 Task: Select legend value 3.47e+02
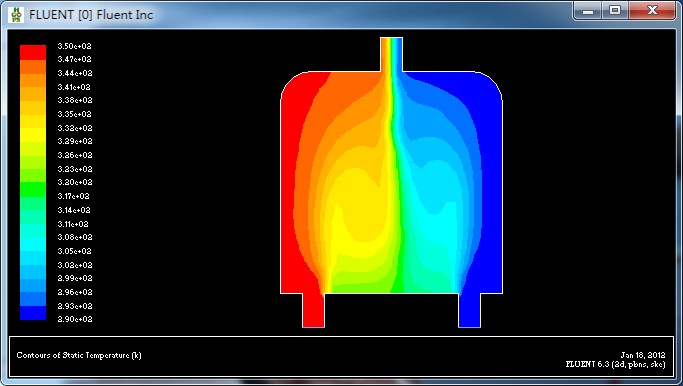74,59
